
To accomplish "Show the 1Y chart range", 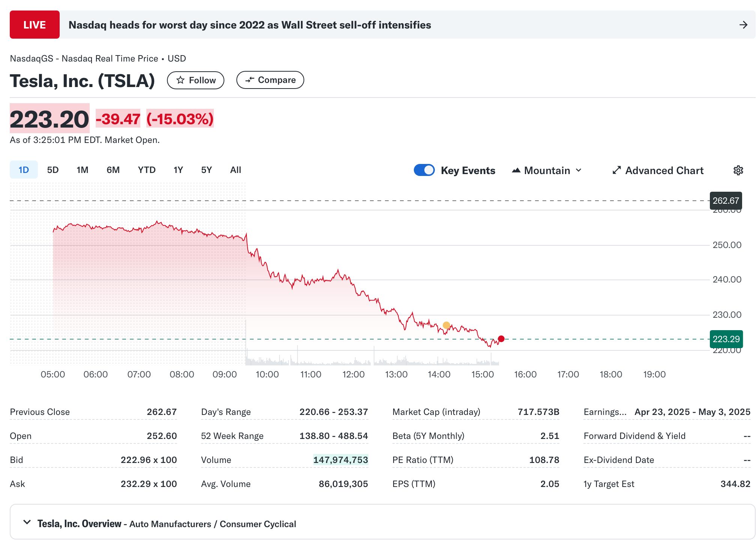I will pos(178,170).
